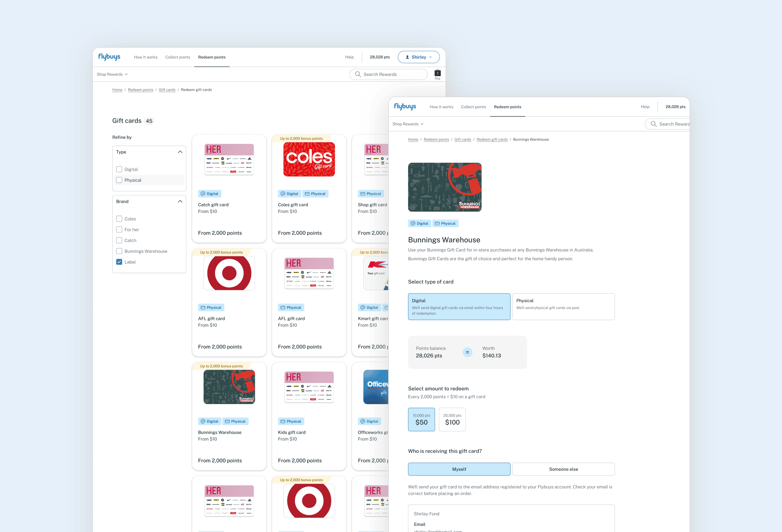This screenshot has width=782, height=532.
Task: Check the Bunnings Warehouse brand filter
Action: [x=119, y=251]
